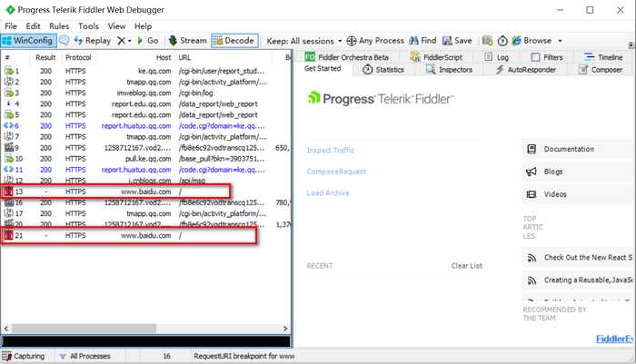Image resolution: width=636 pixels, height=364 pixels.
Task: Sort sessions by the URL column header
Action: pos(184,57)
